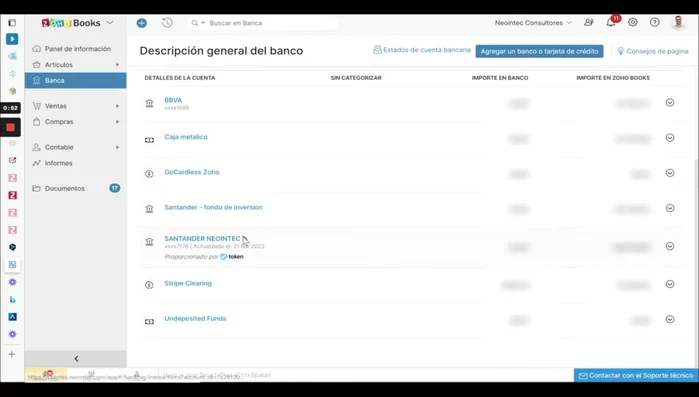Click Contactar con el Soporte técnico
This screenshot has width=699, height=397.
click(636, 376)
